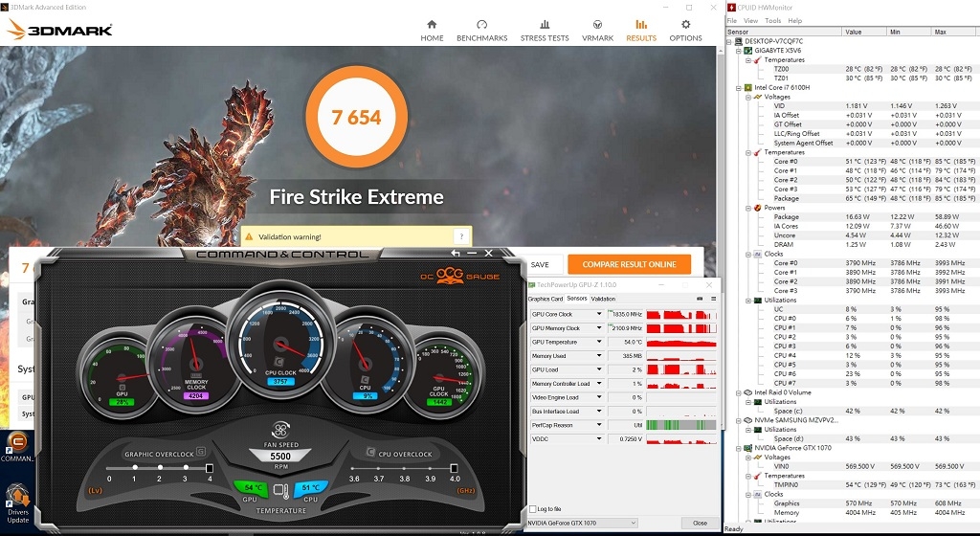Click the question mark on validation warning
The image size is (980, 536).
coord(461,236)
